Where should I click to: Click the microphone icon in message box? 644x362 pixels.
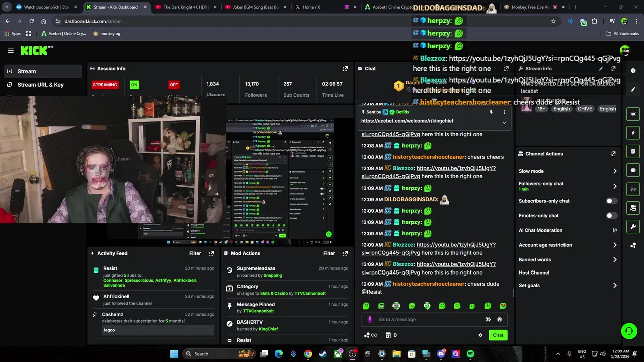(x=370, y=319)
